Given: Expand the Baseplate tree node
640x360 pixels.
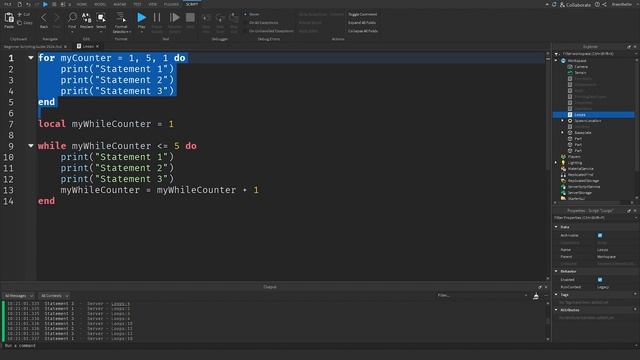Looking at the screenshot, I should point(562,133).
